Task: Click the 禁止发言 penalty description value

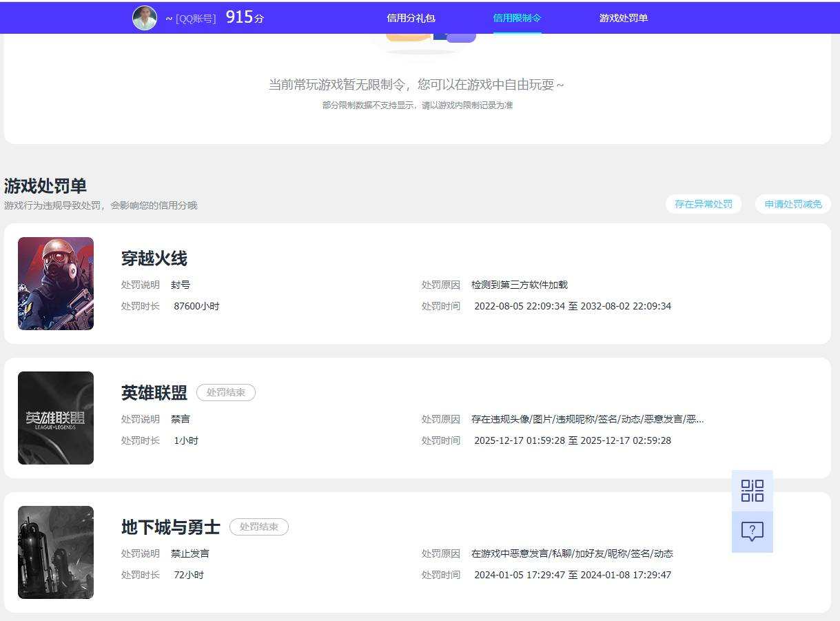Action: pos(190,553)
